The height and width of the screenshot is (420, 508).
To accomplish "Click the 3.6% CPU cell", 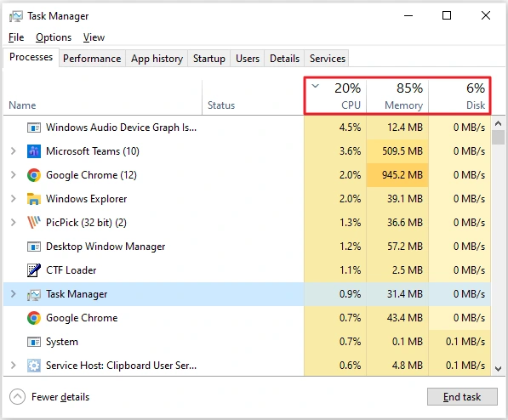I will click(x=335, y=151).
